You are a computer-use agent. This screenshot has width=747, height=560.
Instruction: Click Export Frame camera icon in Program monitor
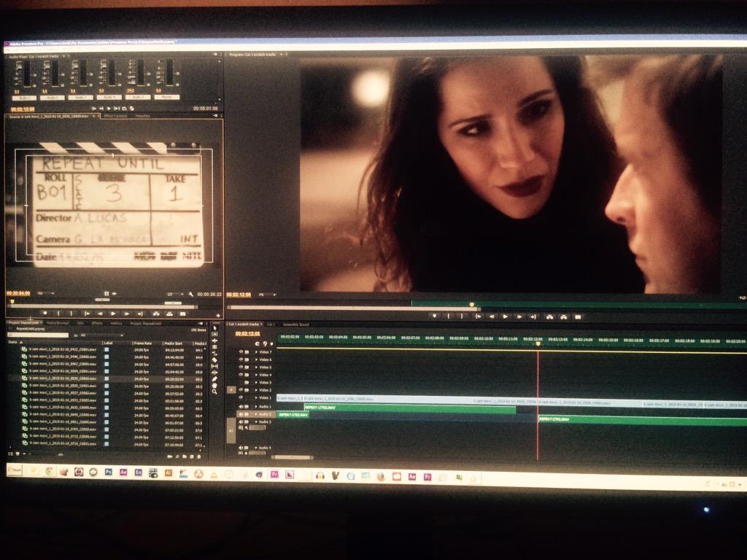click(578, 317)
